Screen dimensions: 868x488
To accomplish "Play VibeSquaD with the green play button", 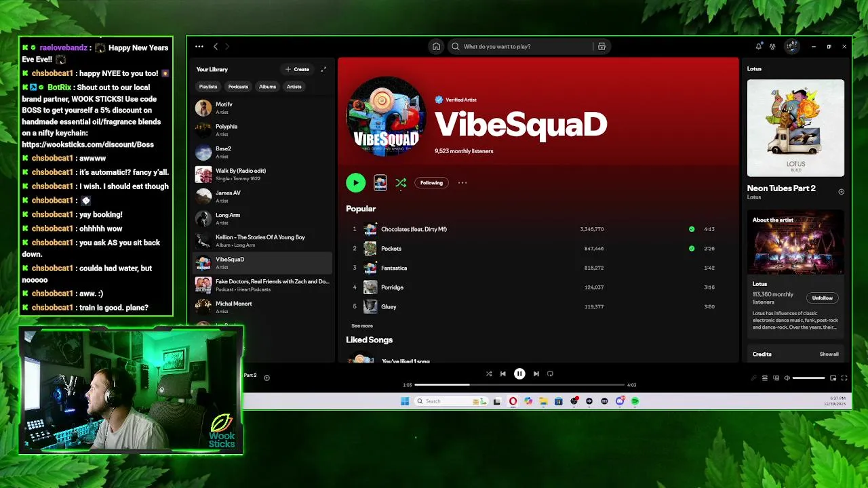I will click(355, 182).
